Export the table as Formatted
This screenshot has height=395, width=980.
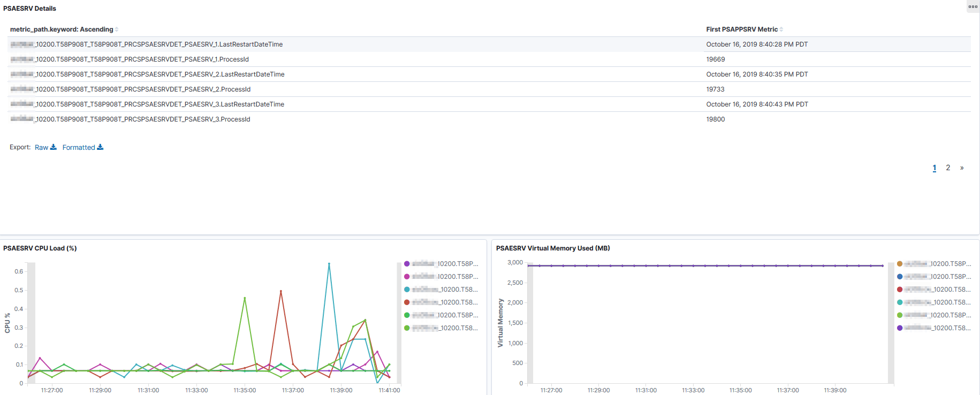click(x=83, y=147)
